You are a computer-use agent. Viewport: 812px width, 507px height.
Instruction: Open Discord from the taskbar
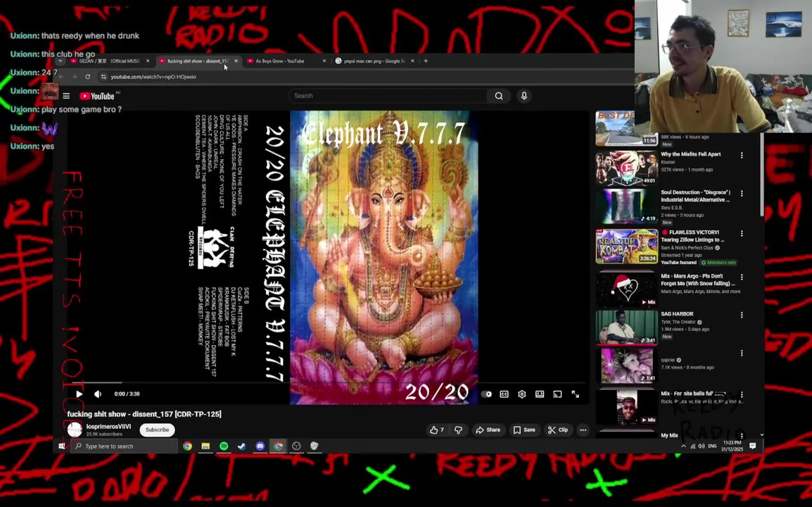260,446
